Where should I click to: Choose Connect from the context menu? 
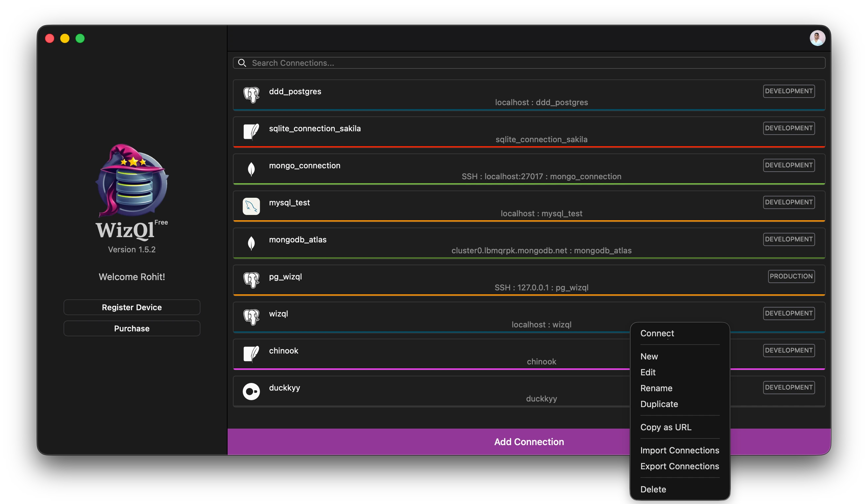tap(657, 333)
